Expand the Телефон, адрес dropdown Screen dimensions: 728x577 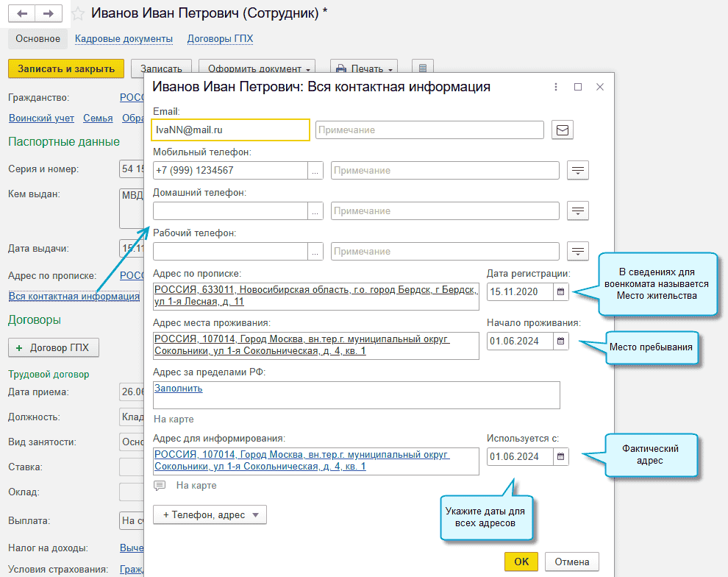point(210,515)
